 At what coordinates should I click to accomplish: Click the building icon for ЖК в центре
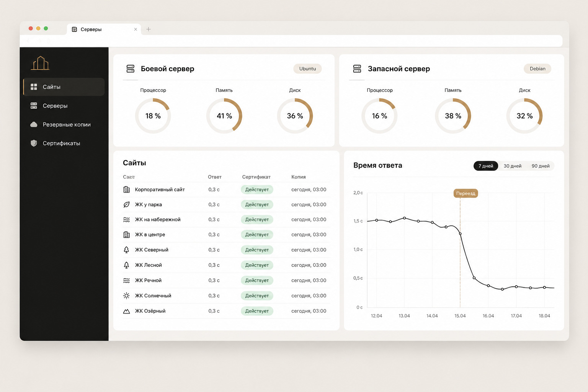(126, 235)
